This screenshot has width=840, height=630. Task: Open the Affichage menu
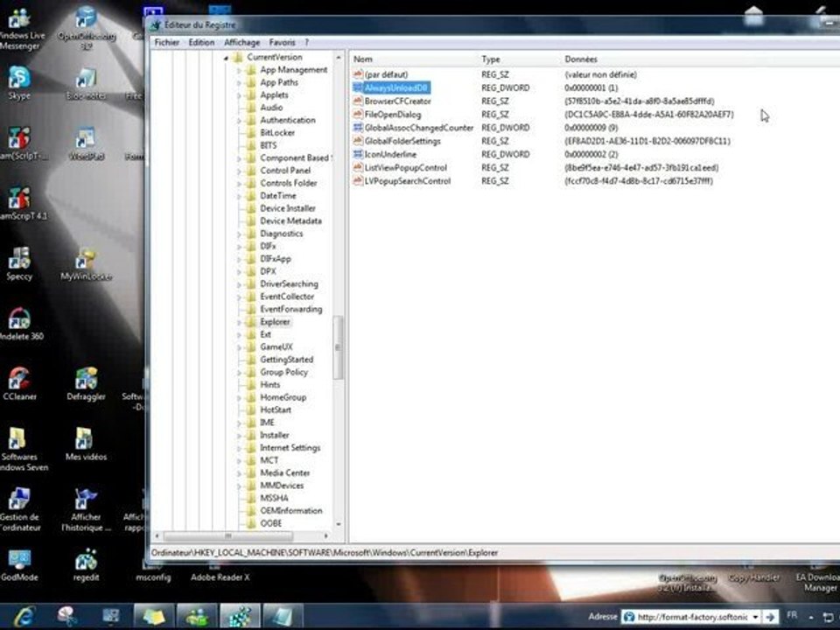241,42
